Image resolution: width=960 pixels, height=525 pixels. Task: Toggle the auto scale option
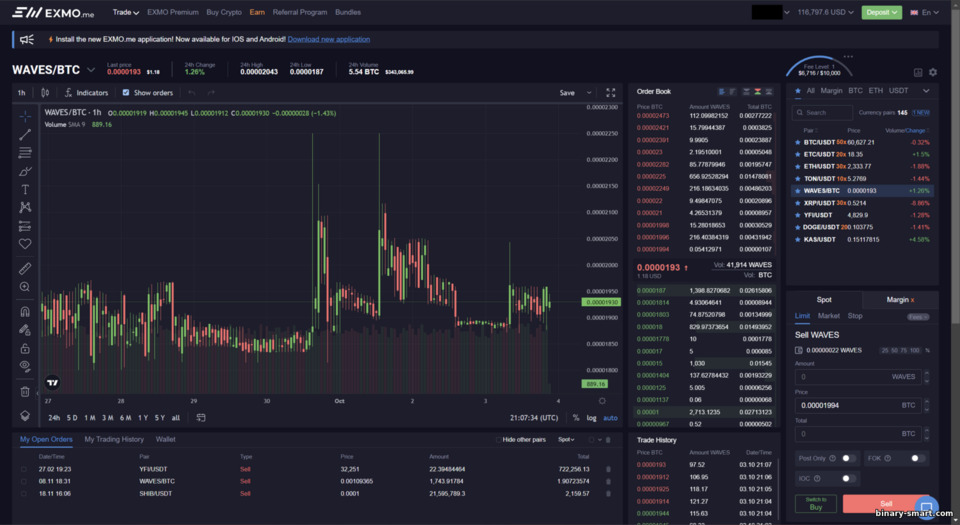(x=610, y=418)
